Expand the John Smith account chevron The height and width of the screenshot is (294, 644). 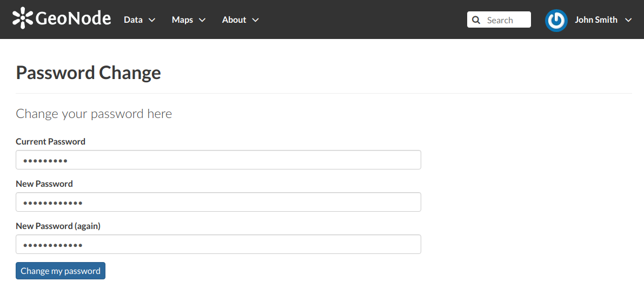628,20
